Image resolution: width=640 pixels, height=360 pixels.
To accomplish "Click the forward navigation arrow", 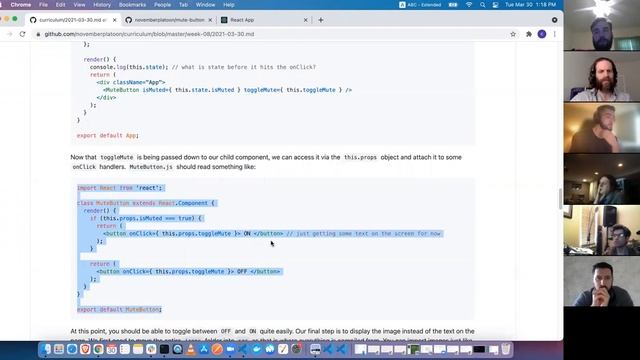I will pyautogui.click(x=9, y=34).
